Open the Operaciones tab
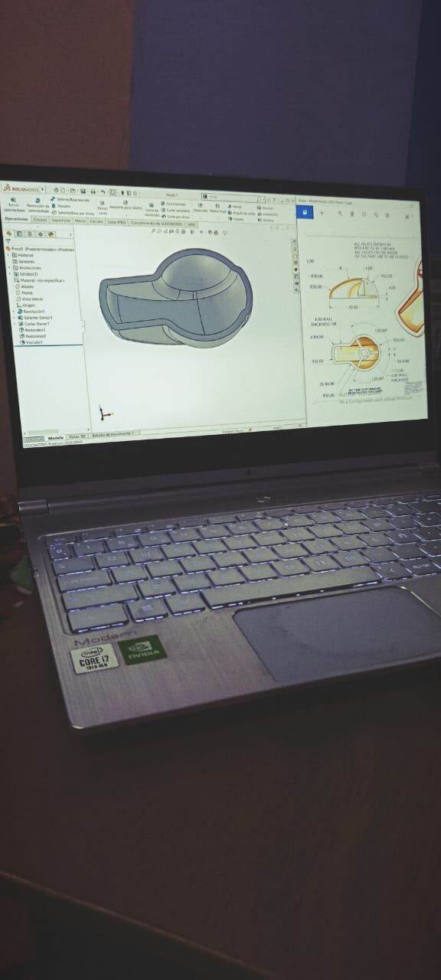The height and width of the screenshot is (980, 441). (x=16, y=219)
